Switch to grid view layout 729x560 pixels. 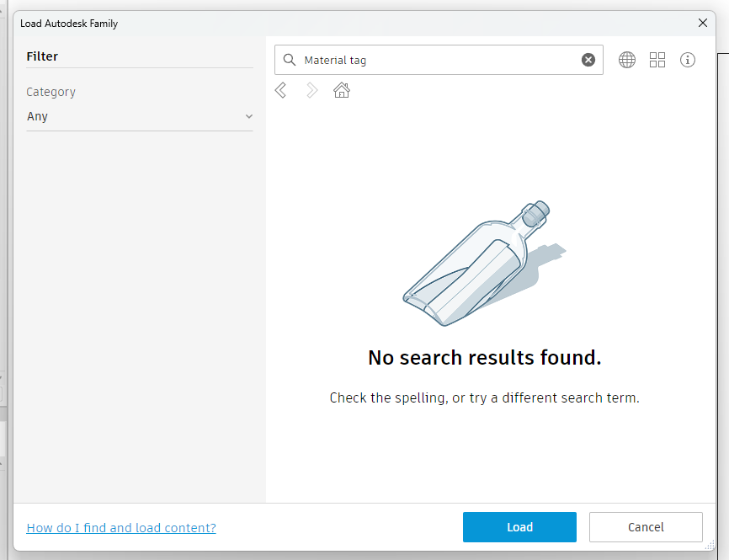pyautogui.click(x=657, y=60)
